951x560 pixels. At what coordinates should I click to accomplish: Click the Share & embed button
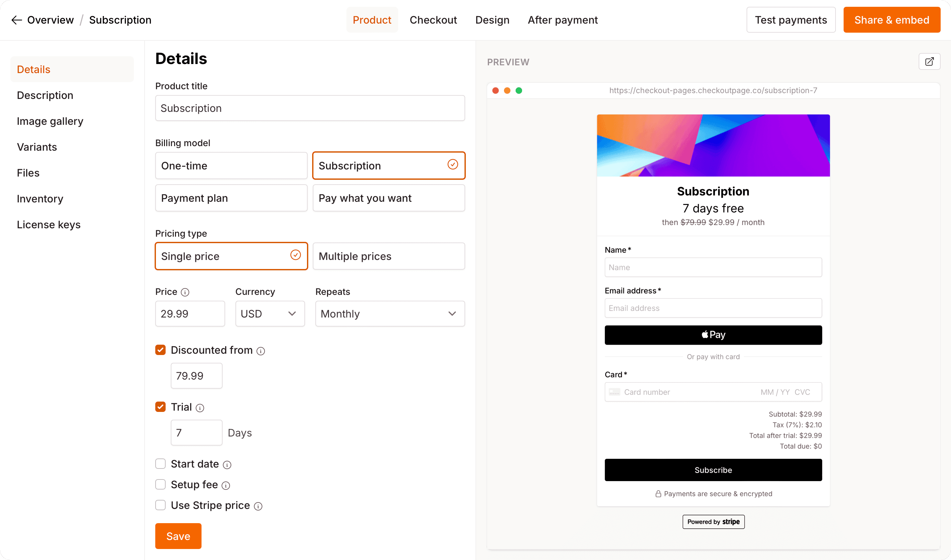891,20
